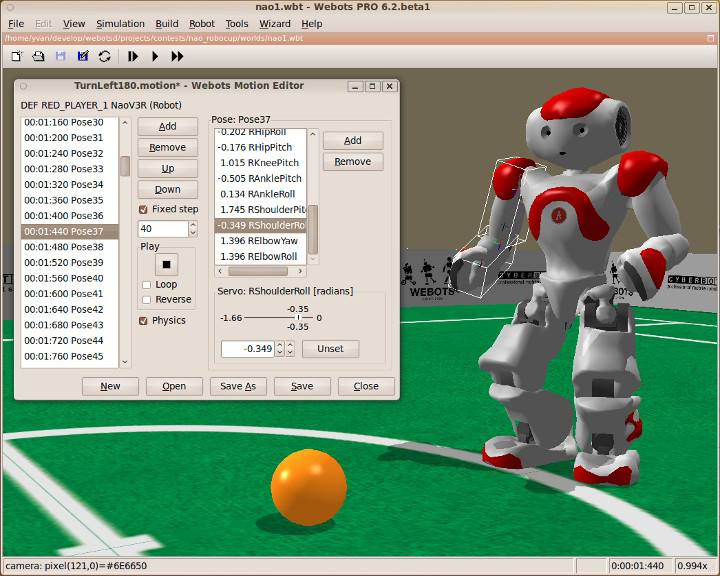
Task: Toggle the Fixed step checkbox
Action: 143,209
